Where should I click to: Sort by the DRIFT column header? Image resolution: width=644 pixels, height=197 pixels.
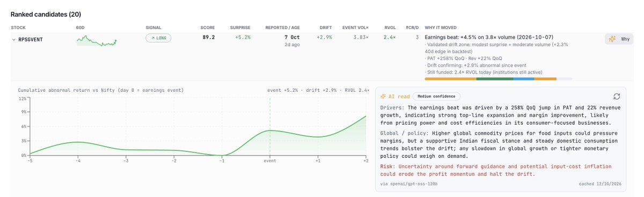[x=325, y=27]
